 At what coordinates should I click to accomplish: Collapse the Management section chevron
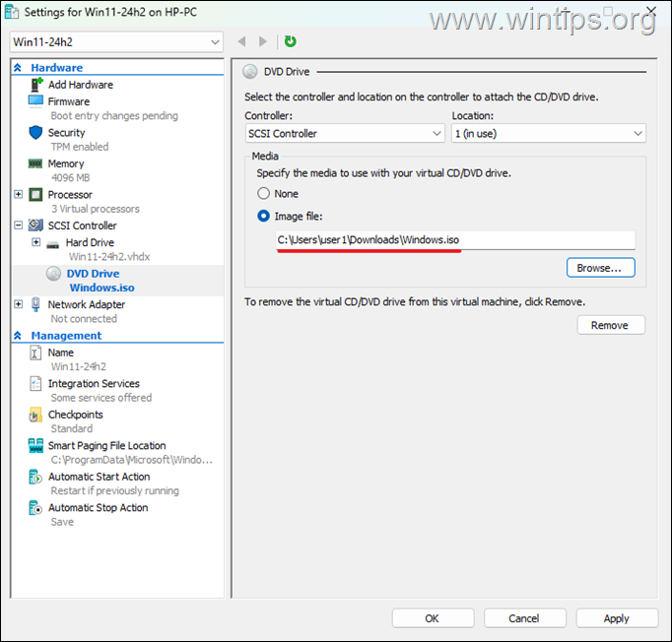point(18,336)
